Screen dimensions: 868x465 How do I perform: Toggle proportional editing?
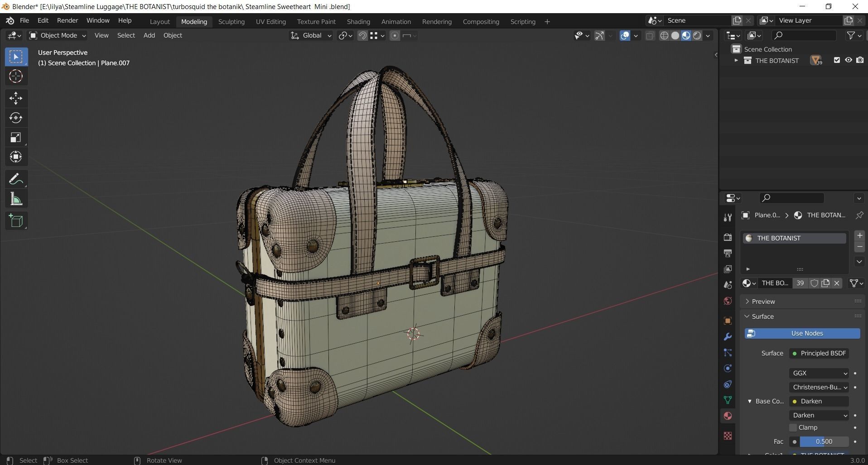coord(395,35)
